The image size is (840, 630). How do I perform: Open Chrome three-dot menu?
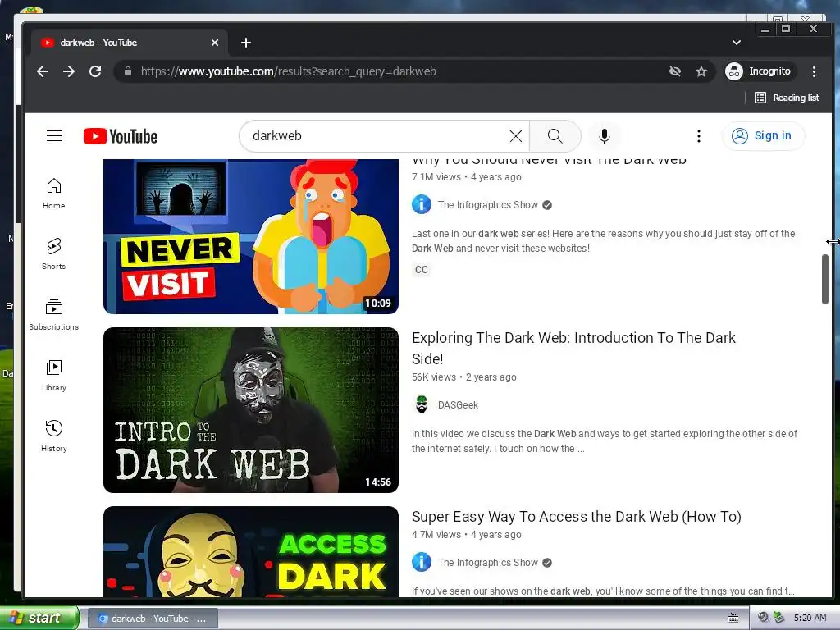pyautogui.click(x=814, y=71)
